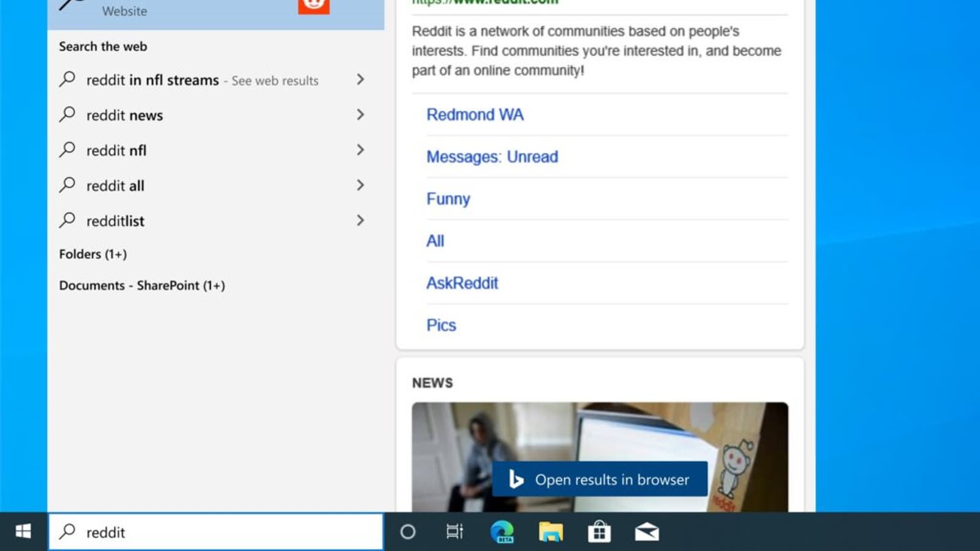Image resolution: width=980 pixels, height=551 pixels.
Task: Select the 'reddit all' suggestion text
Action: (115, 186)
